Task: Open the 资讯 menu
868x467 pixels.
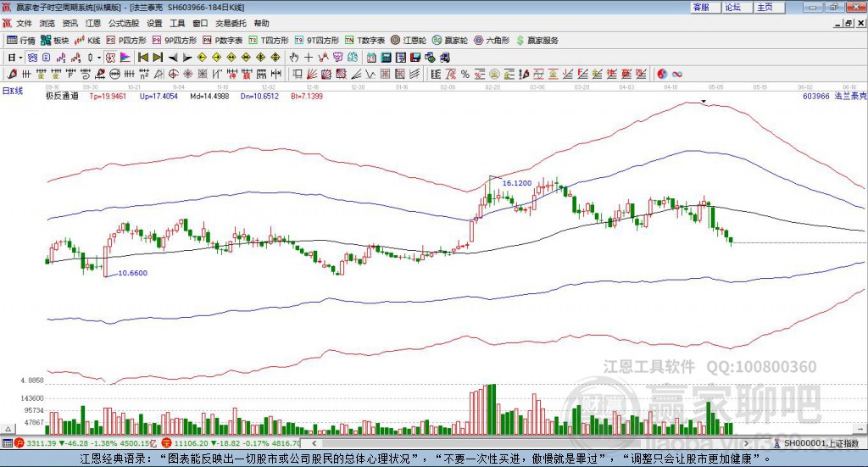Action: (x=70, y=23)
